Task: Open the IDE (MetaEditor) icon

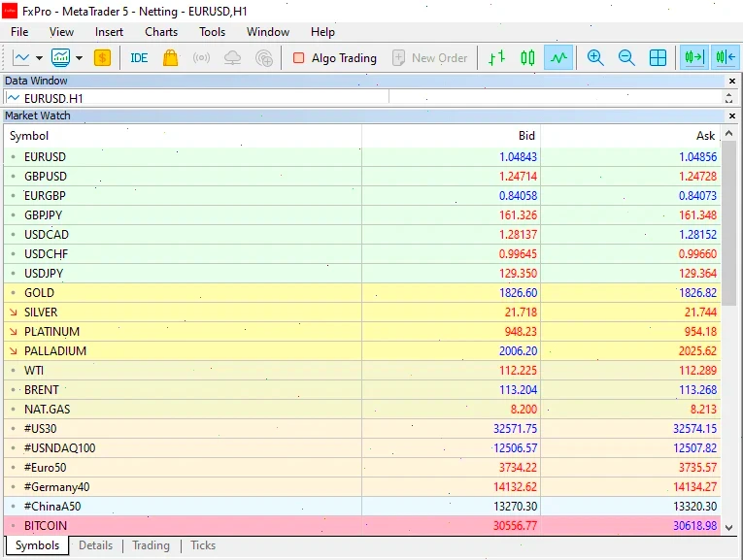Action: pyautogui.click(x=139, y=58)
